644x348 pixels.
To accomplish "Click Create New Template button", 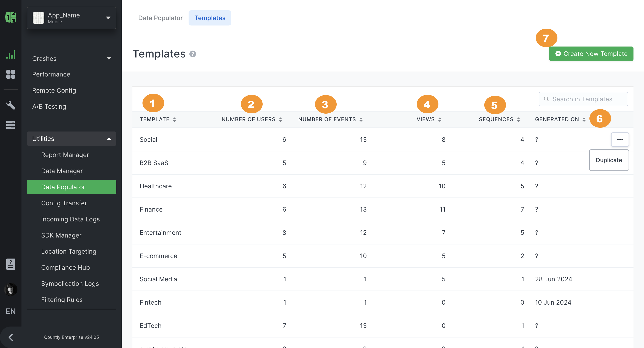I will coord(591,54).
